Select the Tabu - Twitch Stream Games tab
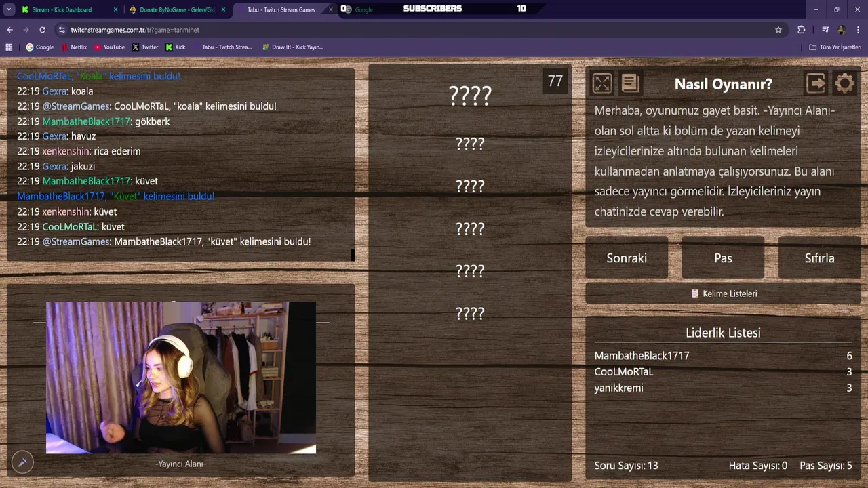Viewport: 868px width, 488px height. click(281, 9)
